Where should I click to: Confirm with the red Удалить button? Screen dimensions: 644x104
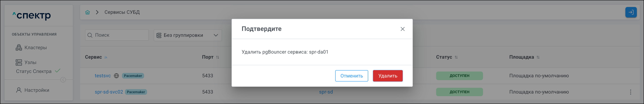coord(388,76)
